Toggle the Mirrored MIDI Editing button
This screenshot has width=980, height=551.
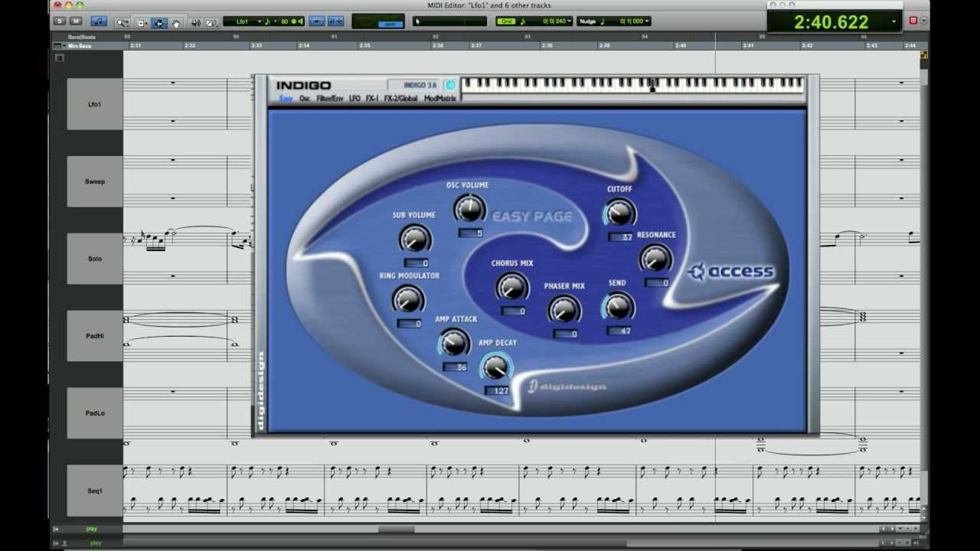click(335, 21)
